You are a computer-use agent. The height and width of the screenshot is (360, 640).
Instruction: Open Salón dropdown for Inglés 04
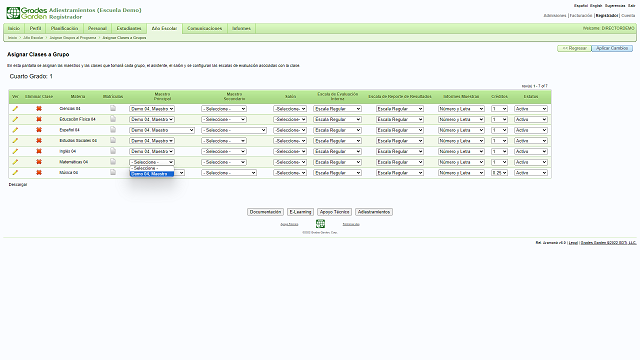[290, 151]
